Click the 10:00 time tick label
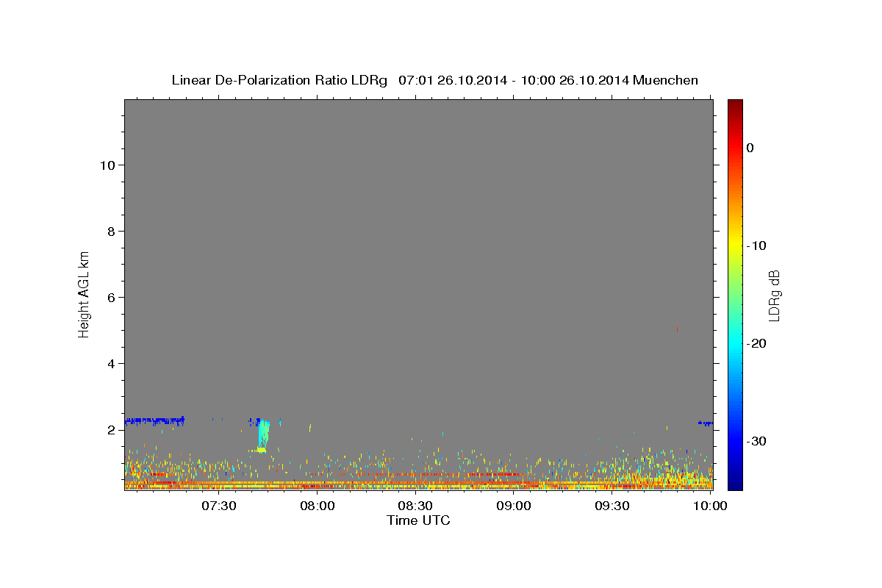Viewport: 882px width, 588px height. (x=709, y=506)
